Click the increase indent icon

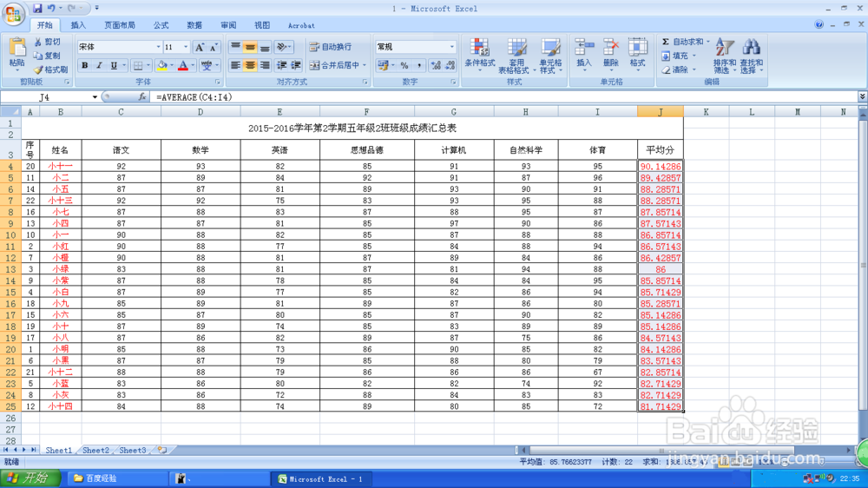pyautogui.click(x=296, y=65)
